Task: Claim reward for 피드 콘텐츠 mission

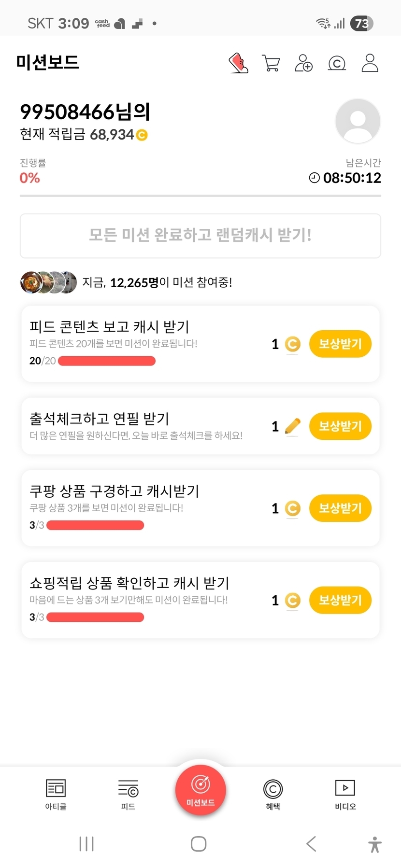Action: coord(340,344)
